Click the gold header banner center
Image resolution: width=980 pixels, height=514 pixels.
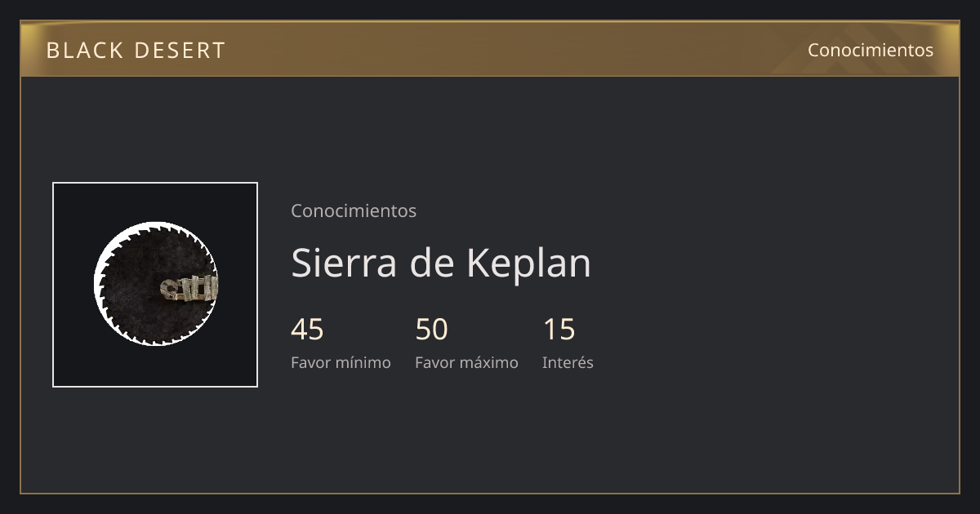pyautogui.click(x=490, y=49)
